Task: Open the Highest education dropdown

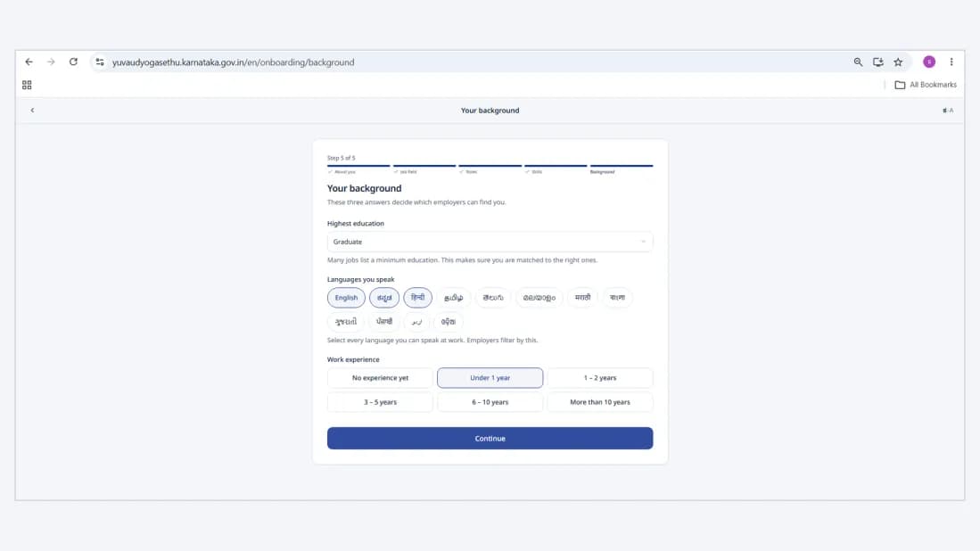Action: click(490, 242)
